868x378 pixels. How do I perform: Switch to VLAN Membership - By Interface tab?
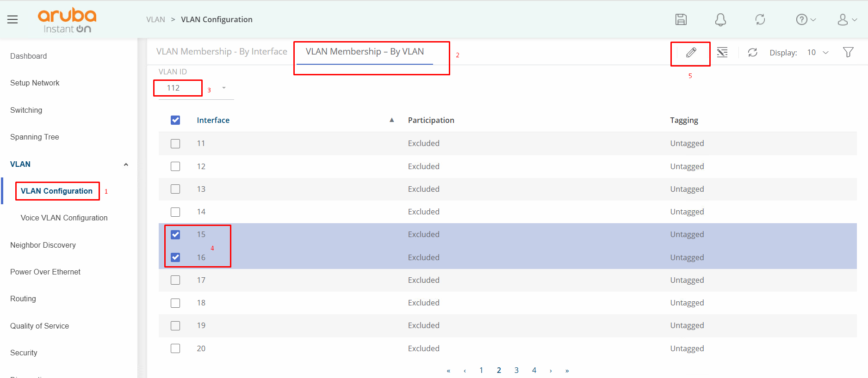pyautogui.click(x=222, y=52)
